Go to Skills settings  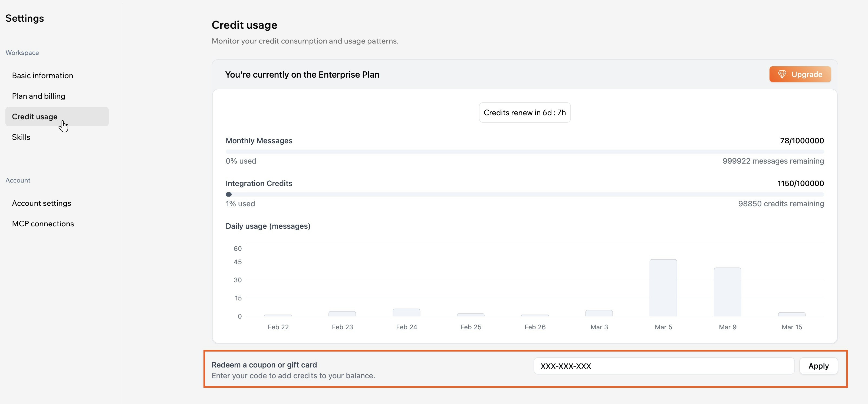[21, 137]
